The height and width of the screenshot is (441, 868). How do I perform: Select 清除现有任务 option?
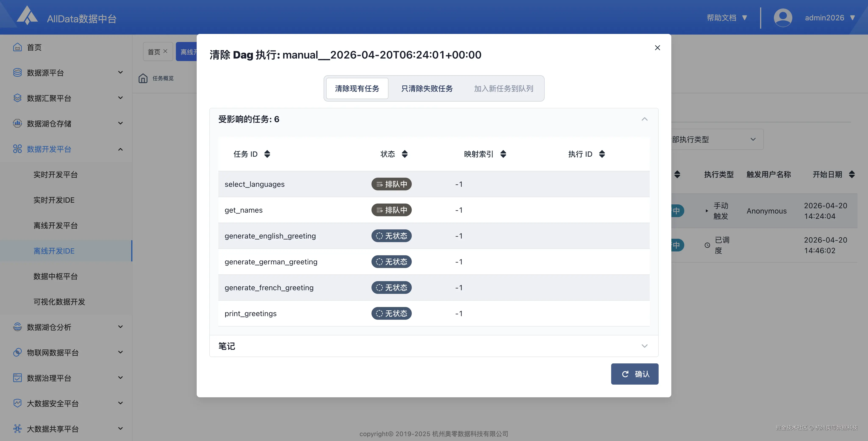tap(357, 89)
